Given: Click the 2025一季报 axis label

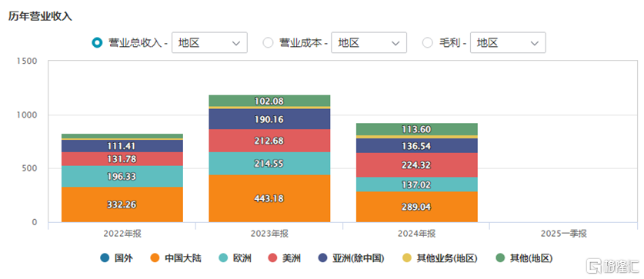Looking at the screenshot, I should pyautogui.click(x=564, y=234).
